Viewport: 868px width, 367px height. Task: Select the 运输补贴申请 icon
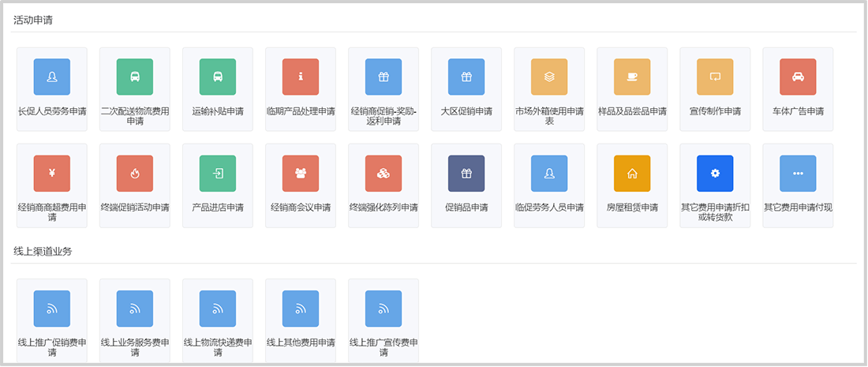(x=218, y=77)
